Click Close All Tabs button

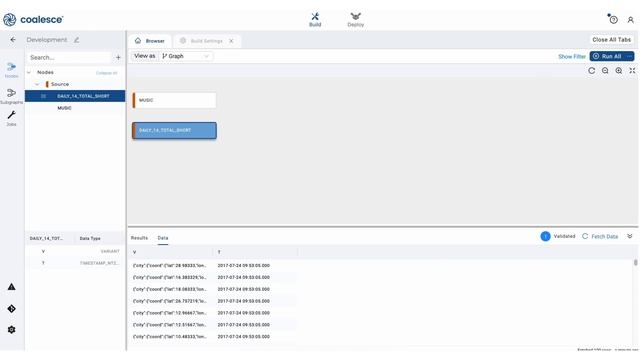[611, 40]
